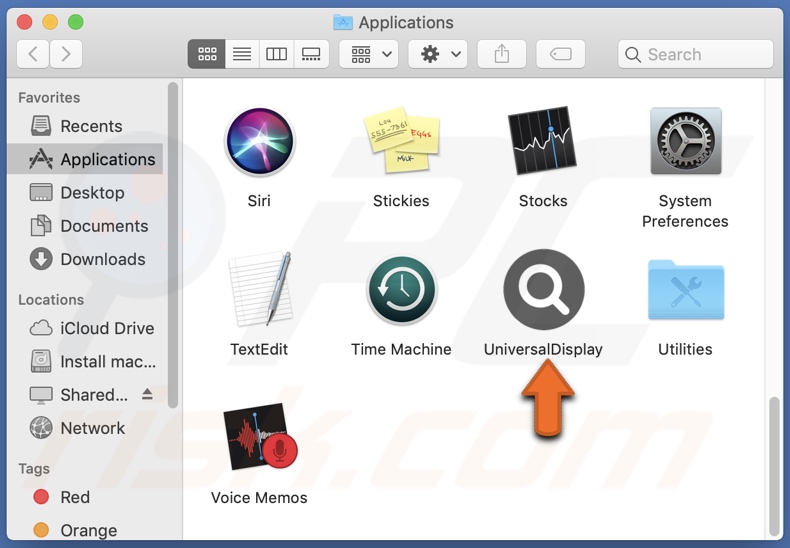Open the Utilities folder icon
The width and height of the screenshot is (790, 548).
tap(686, 290)
